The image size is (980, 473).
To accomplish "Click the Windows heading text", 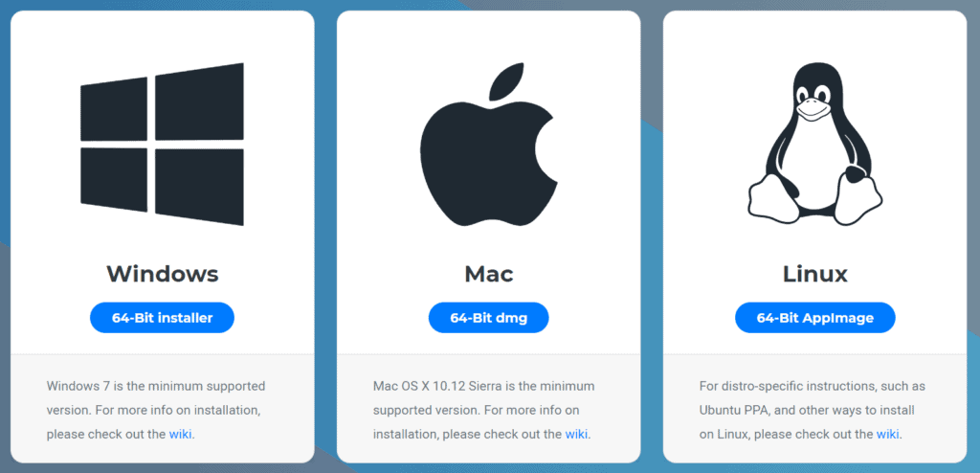I will click(x=163, y=274).
